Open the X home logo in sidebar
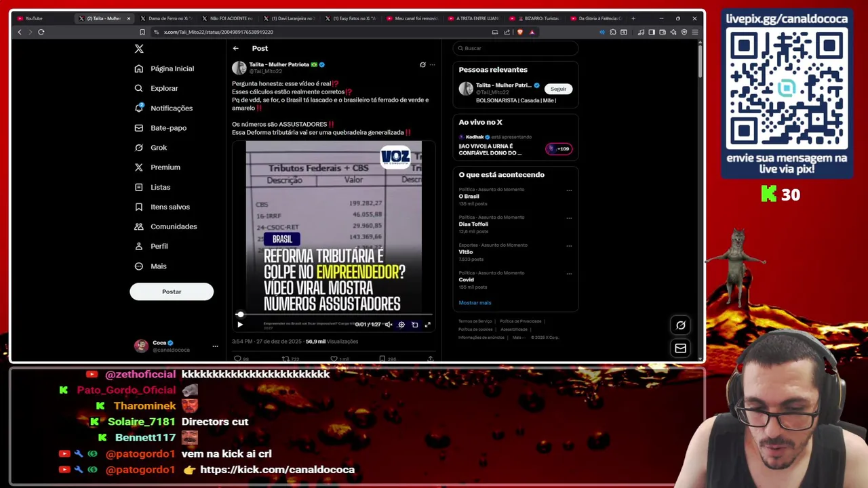This screenshot has height=488, width=868. coord(139,49)
